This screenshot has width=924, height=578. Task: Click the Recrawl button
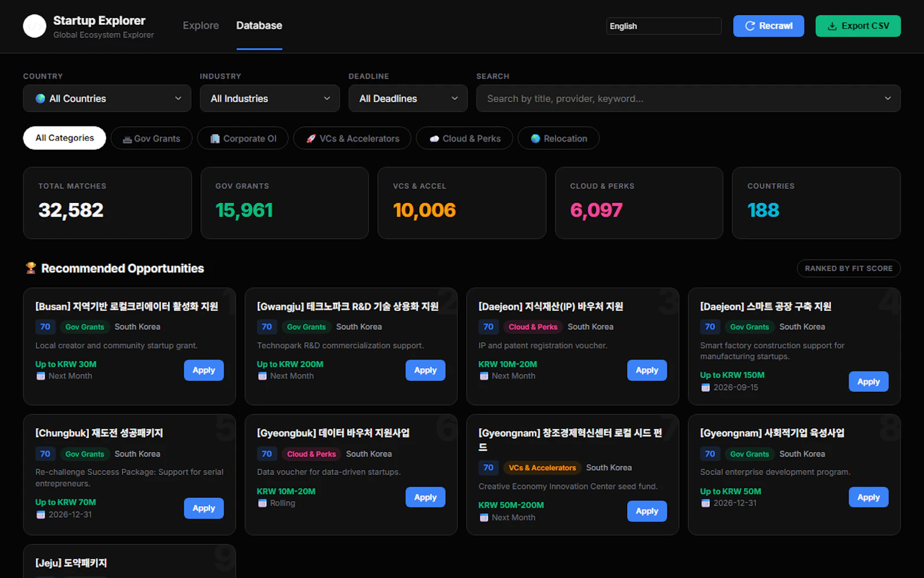point(769,26)
